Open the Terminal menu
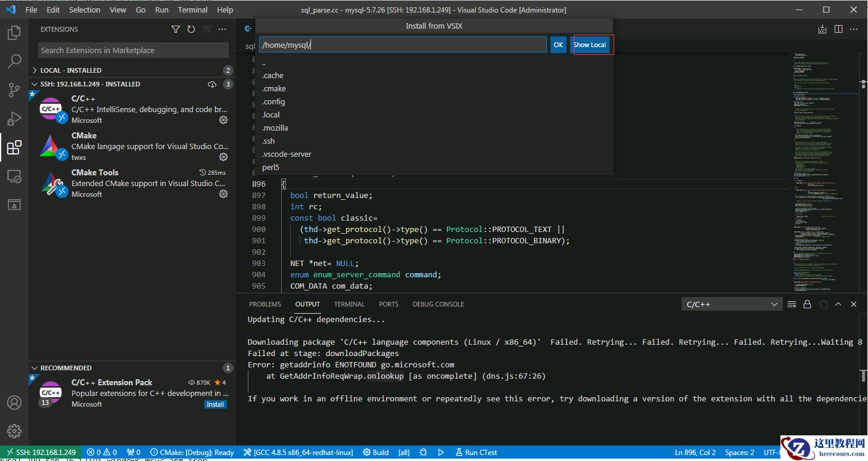Image resolution: width=868 pixels, height=461 pixels. [x=192, y=10]
